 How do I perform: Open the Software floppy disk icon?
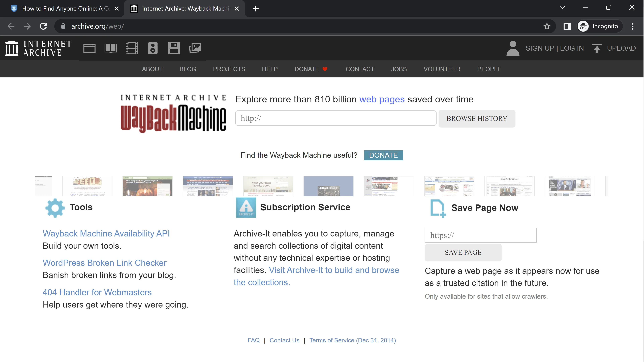coord(174,48)
